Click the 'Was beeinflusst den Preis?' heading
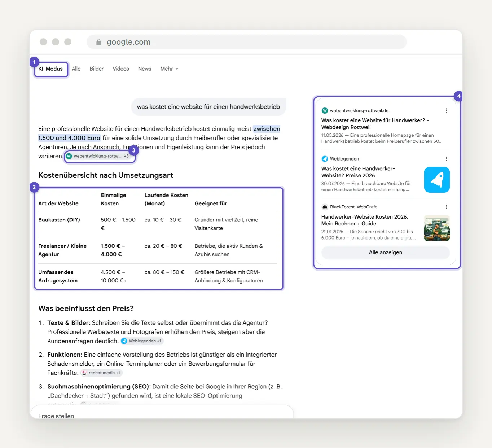Screen dimensions: 492x448 pos(86,308)
